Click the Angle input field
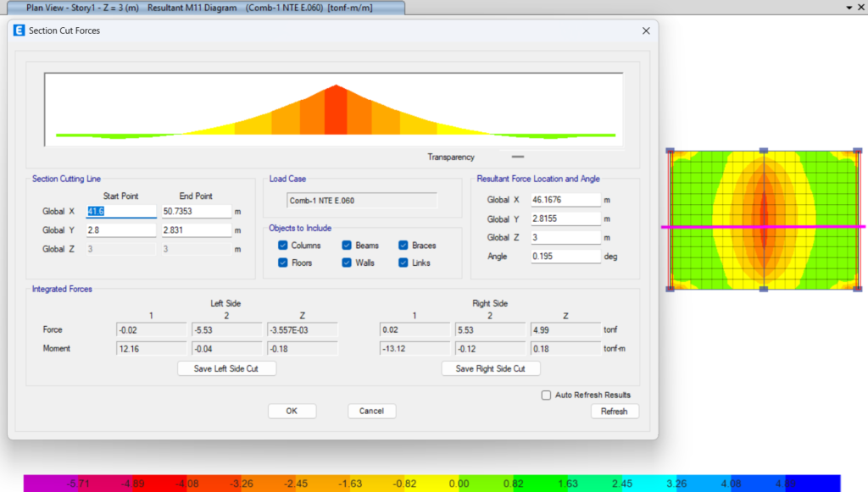 [565, 257]
